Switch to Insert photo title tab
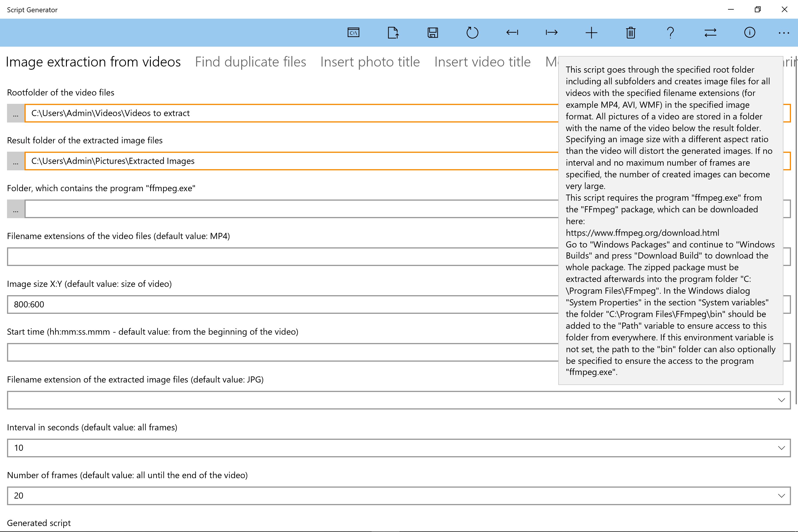The image size is (798, 532). [x=370, y=62]
